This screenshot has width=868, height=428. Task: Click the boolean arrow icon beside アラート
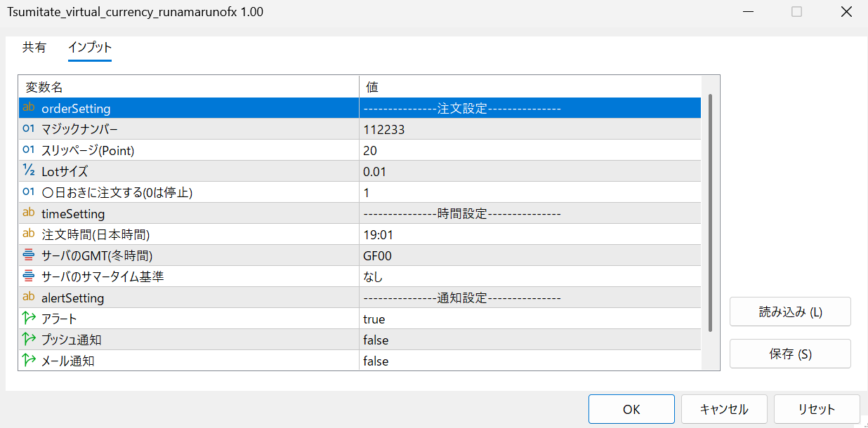click(x=29, y=319)
